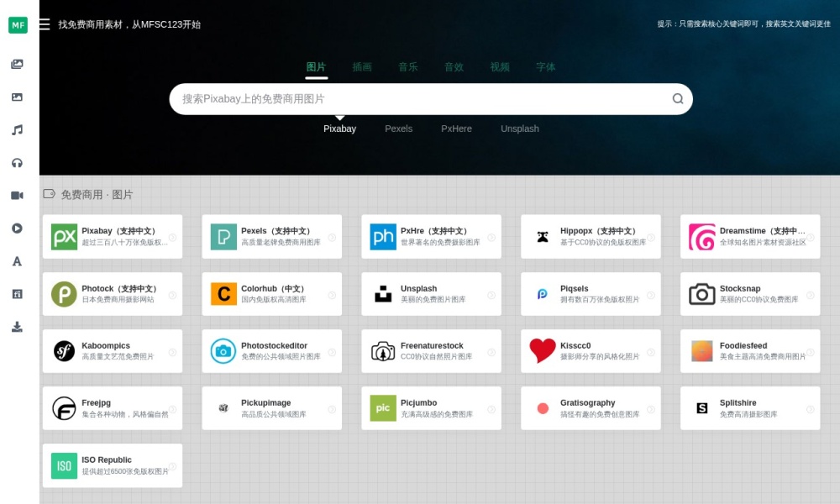Click the arrow on Unsplash card
Screen dimensions: 840x504
coord(491,295)
